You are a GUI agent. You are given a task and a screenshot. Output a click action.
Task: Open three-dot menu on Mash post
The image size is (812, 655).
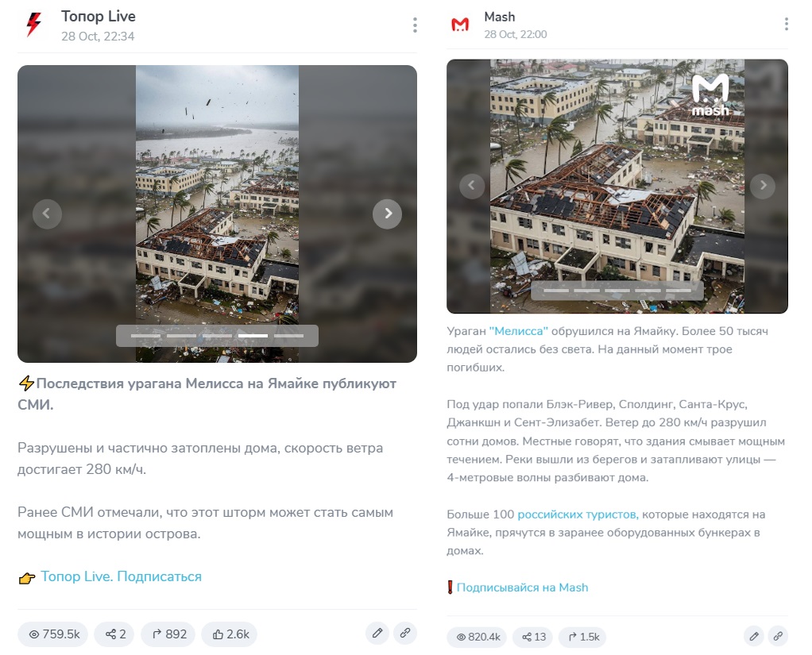click(x=786, y=24)
